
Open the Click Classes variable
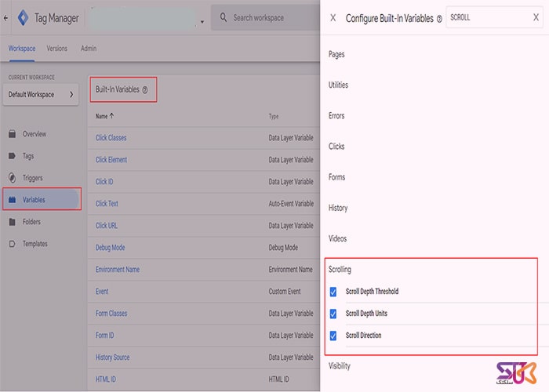click(111, 138)
